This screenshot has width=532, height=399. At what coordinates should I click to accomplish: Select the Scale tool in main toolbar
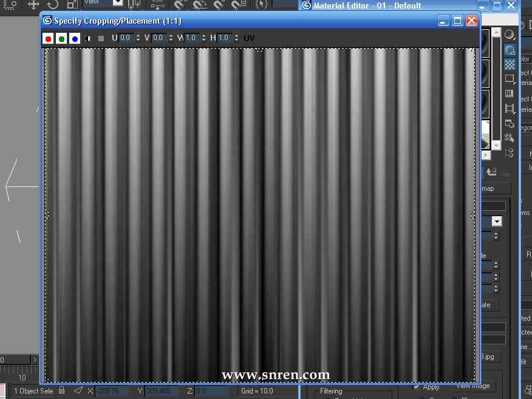click(72, 5)
